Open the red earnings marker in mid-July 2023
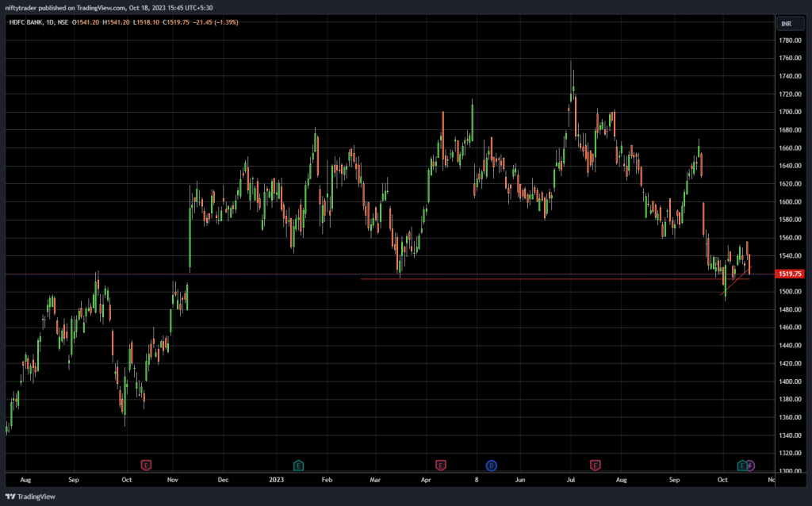The height and width of the screenshot is (506, 812). pos(595,465)
